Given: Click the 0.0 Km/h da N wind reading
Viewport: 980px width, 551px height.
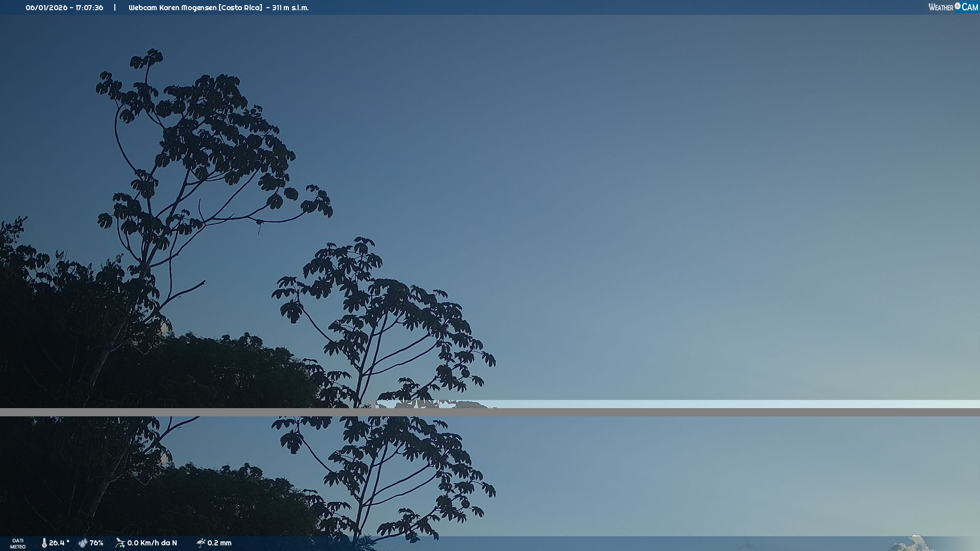Looking at the screenshot, I should point(152,543).
